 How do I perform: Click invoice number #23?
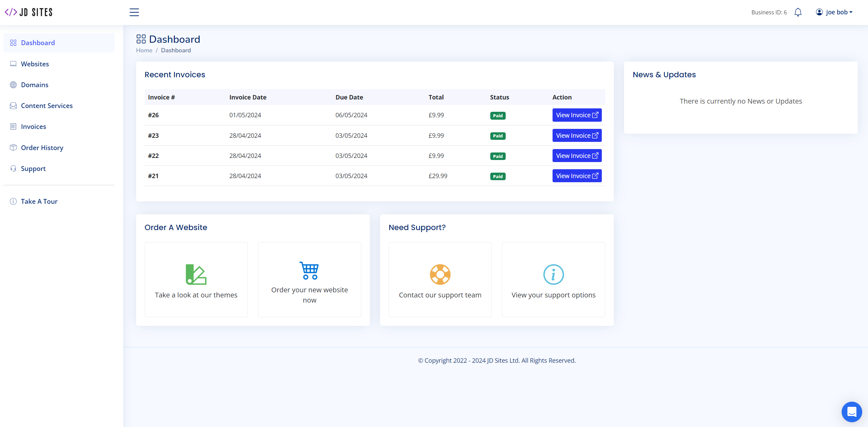tap(153, 136)
